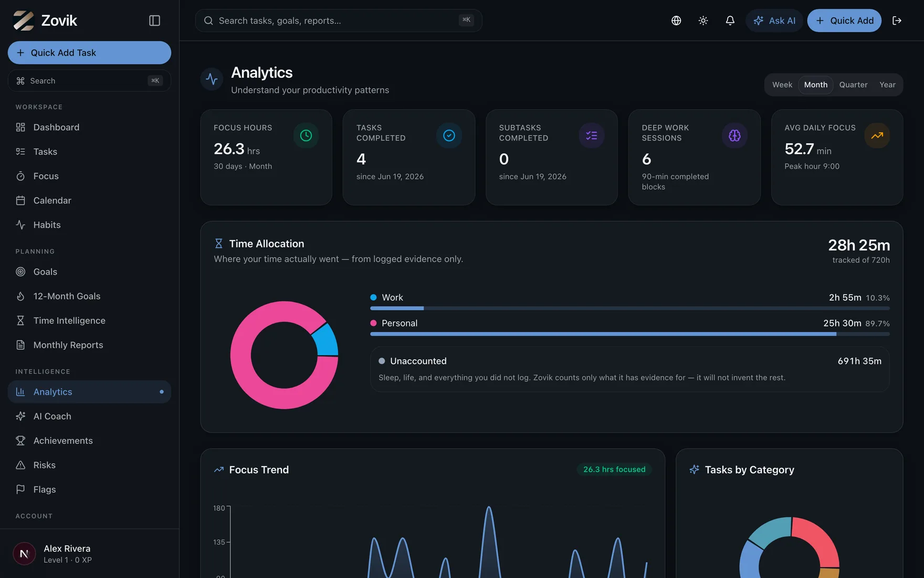
Task: Click the Alex Rivera user name
Action: point(67,549)
